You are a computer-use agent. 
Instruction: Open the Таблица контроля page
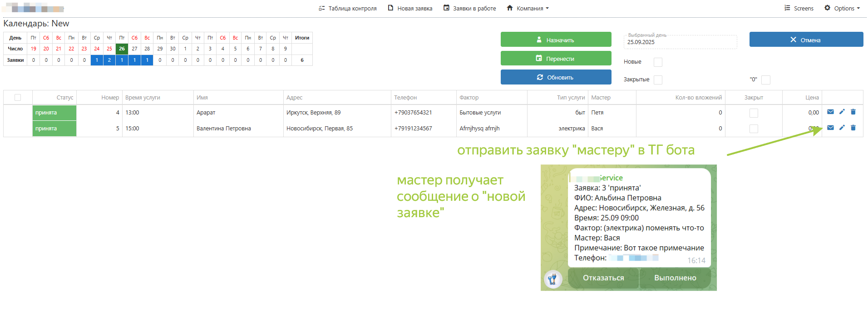[x=348, y=8]
